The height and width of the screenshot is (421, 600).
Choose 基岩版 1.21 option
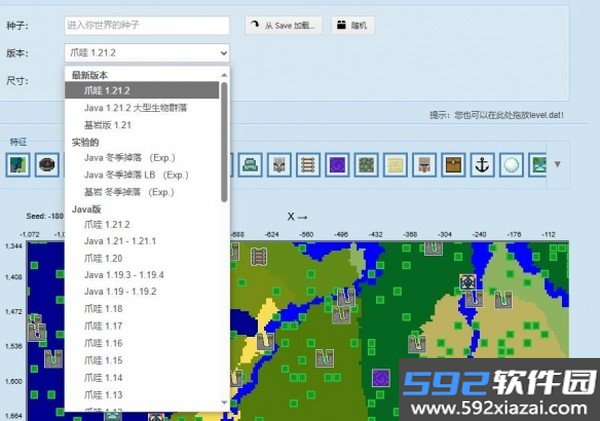142,125
